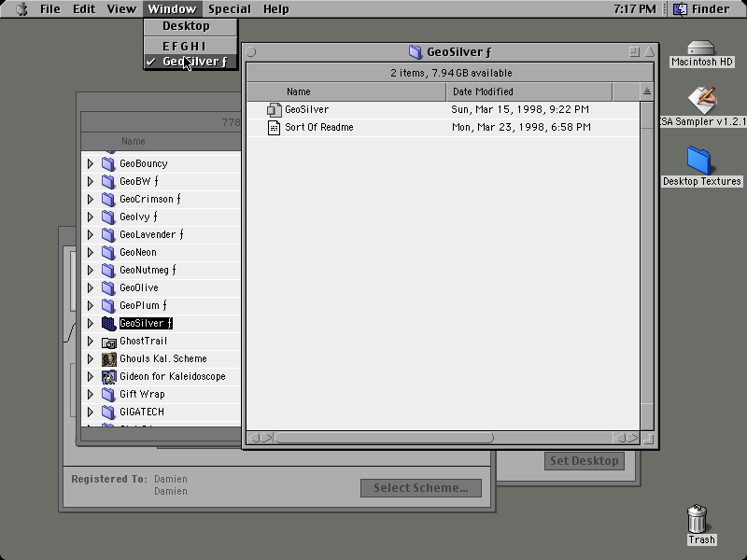Select the GeoBouncy folder icon
747x560 pixels.
click(108, 164)
